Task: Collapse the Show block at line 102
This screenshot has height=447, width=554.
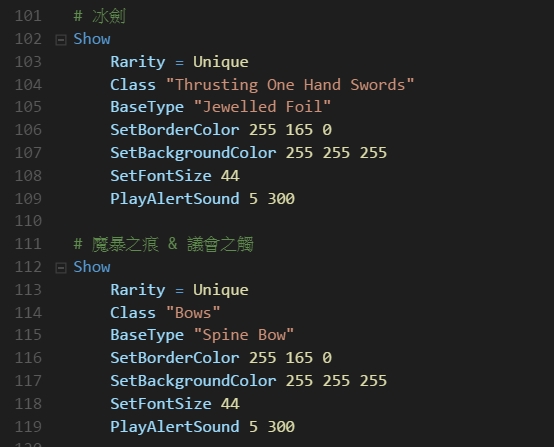Action: pyautogui.click(x=61, y=40)
